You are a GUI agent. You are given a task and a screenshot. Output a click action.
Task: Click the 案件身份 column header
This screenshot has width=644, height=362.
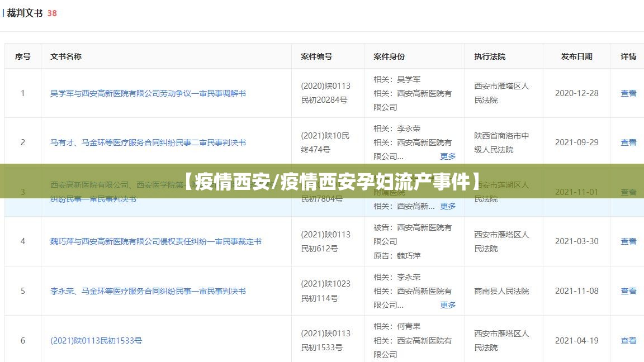pos(389,56)
